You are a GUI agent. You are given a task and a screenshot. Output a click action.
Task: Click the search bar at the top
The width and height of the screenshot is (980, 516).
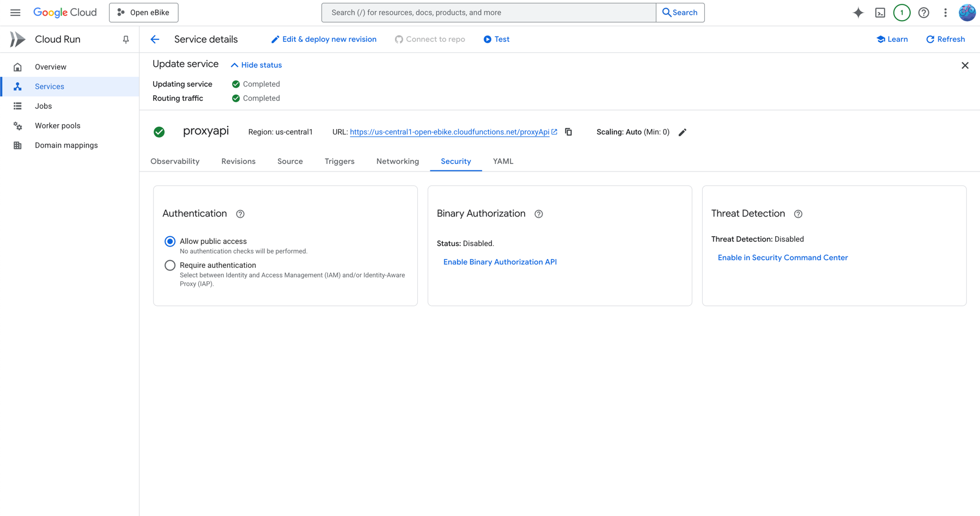488,12
